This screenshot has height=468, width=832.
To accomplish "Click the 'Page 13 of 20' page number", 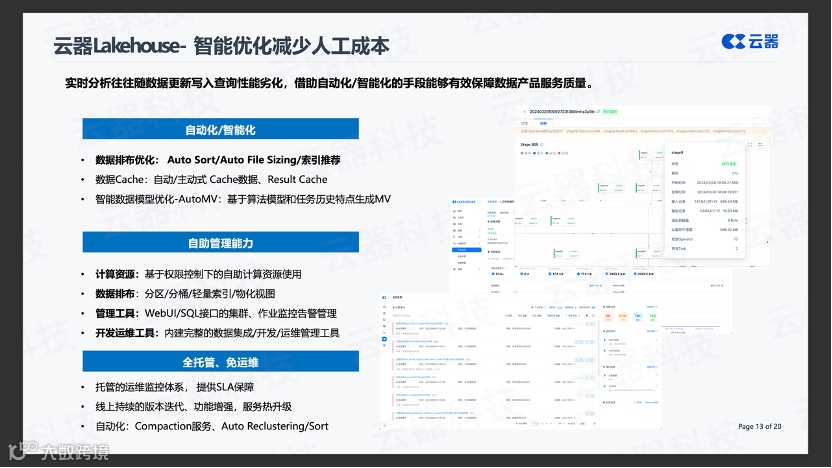I will coord(759,426).
